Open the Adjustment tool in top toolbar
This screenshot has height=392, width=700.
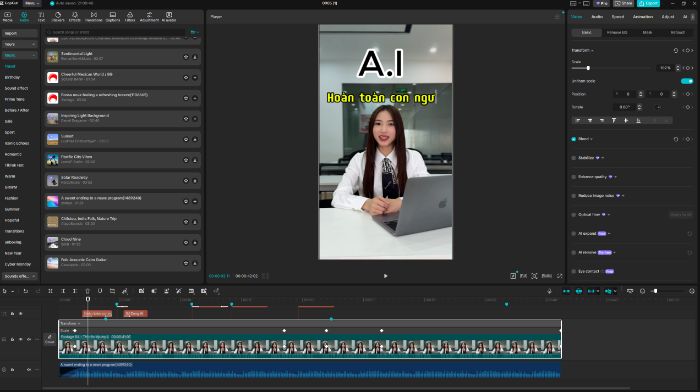[x=149, y=17]
